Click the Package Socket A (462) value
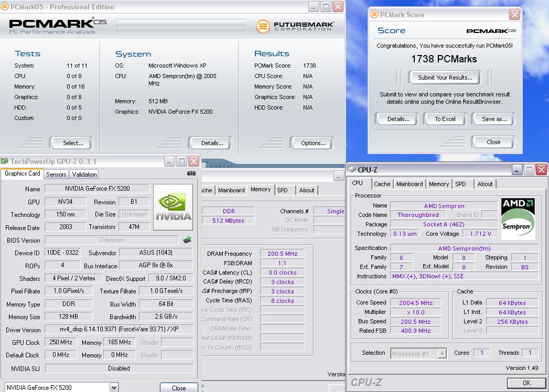 (x=444, y=224)
